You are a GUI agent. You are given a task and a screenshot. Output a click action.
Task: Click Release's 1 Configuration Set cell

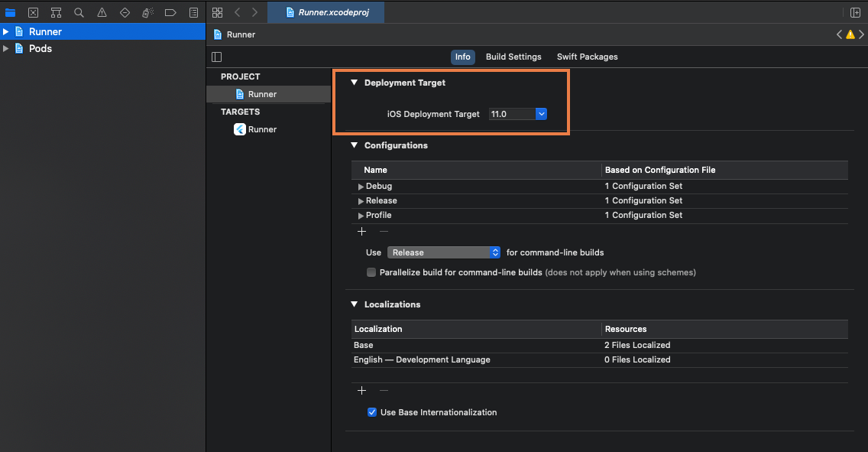click(644, 200)
